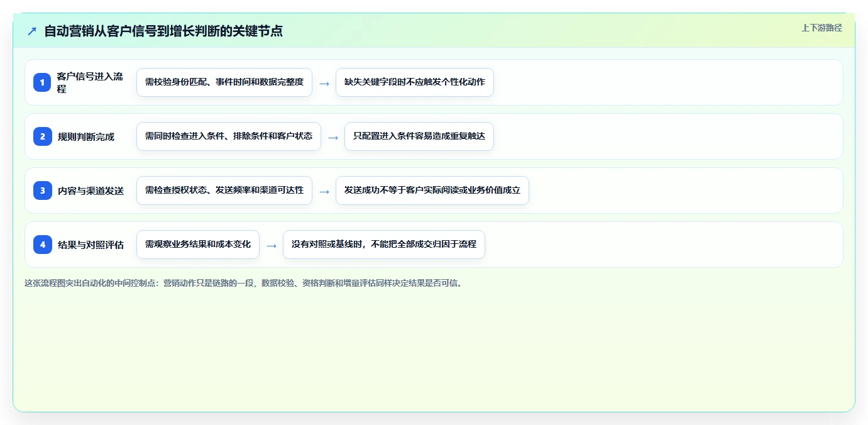The width and height of the screenshot is (868, 425).
Task: Click the number 4 step badge
Action: click(x=43, y=245)
